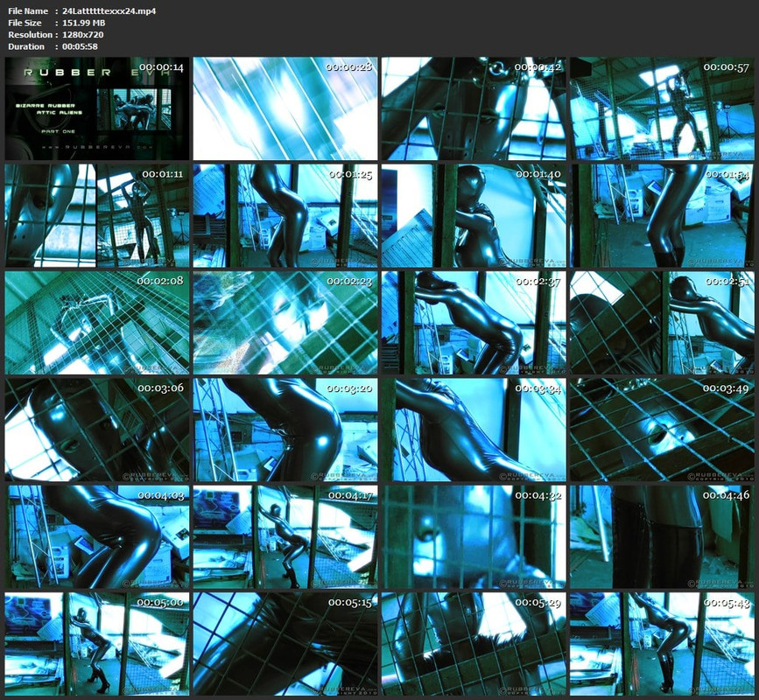This screenshot has height=700, width=759.
Task: Select the thumbnail timestamped 00:03:06
Action: tap(97, 430)
